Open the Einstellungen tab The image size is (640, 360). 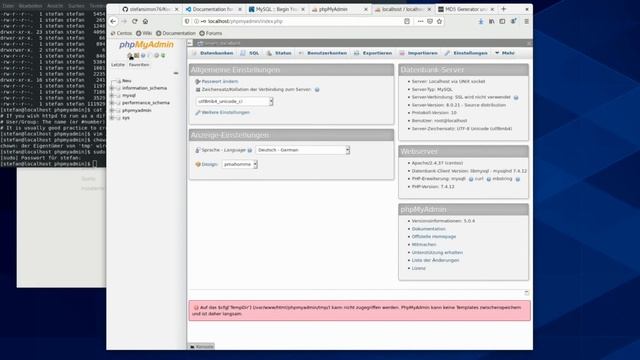point(466,53)
